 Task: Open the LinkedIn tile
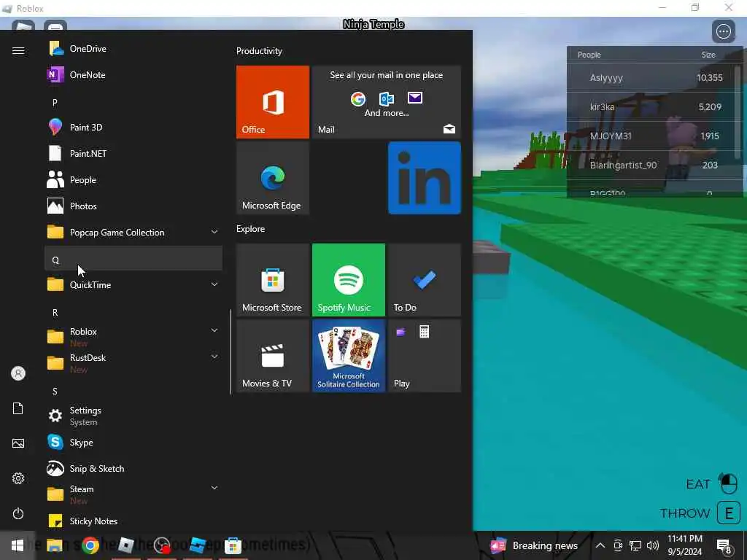coord(425,178)
